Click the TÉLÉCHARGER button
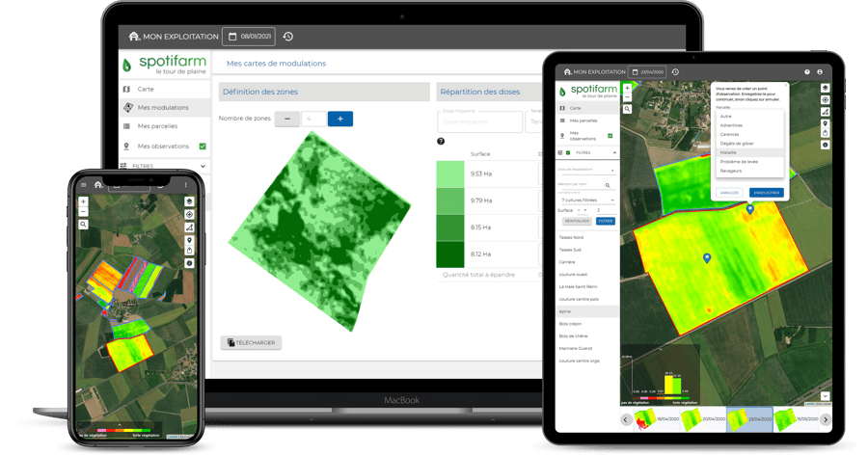This screenshot has width=868, height=455. [x=252, y=342]
